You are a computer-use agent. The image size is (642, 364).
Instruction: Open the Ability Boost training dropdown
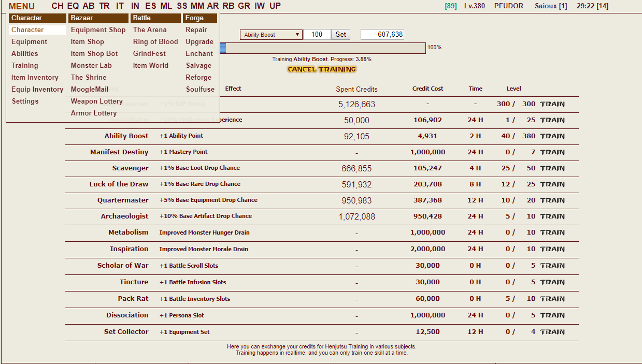[271, 35]
